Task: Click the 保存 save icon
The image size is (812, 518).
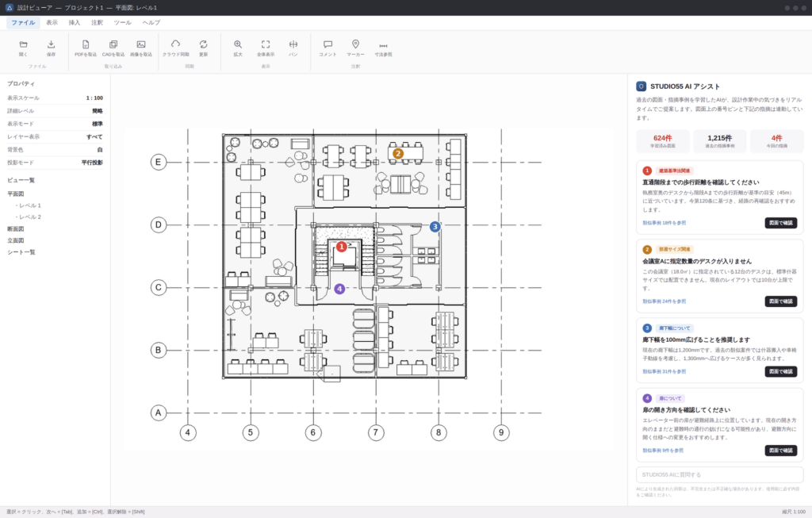Action: pyautogui.click(x=51, y=44)
